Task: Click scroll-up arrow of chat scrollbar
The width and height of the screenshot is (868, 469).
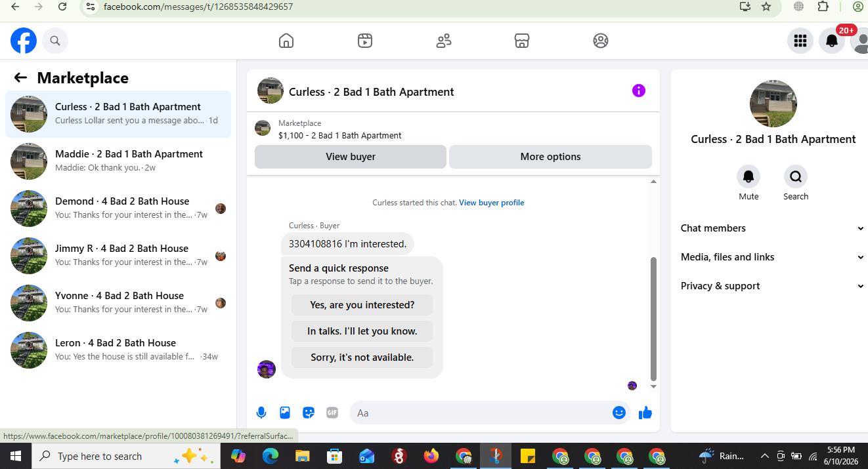Action: pos(653,181)
